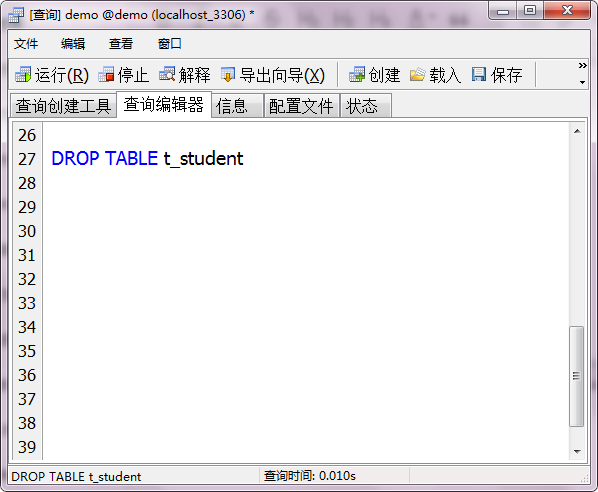Screen dimensions: 598x492
Task: Maximize the query window
Action: coord(530,11)
